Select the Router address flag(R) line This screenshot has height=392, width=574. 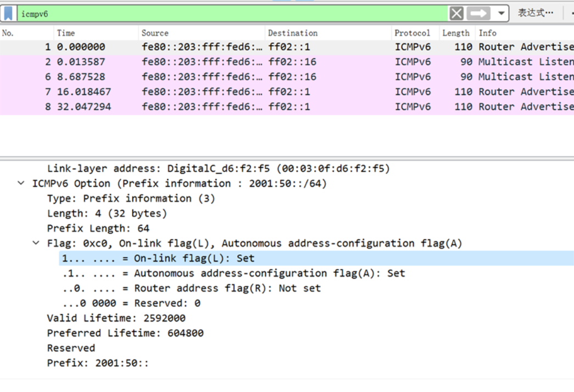click(x=191, y=288)
